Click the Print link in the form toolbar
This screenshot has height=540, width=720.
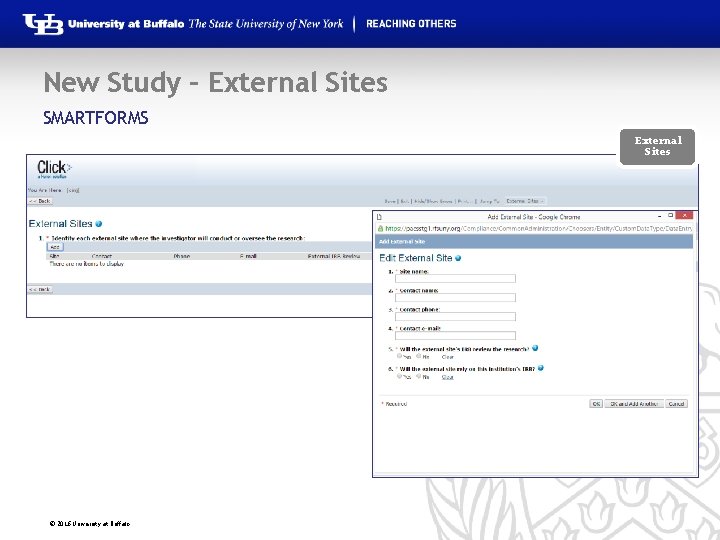(x=464, y=201)
